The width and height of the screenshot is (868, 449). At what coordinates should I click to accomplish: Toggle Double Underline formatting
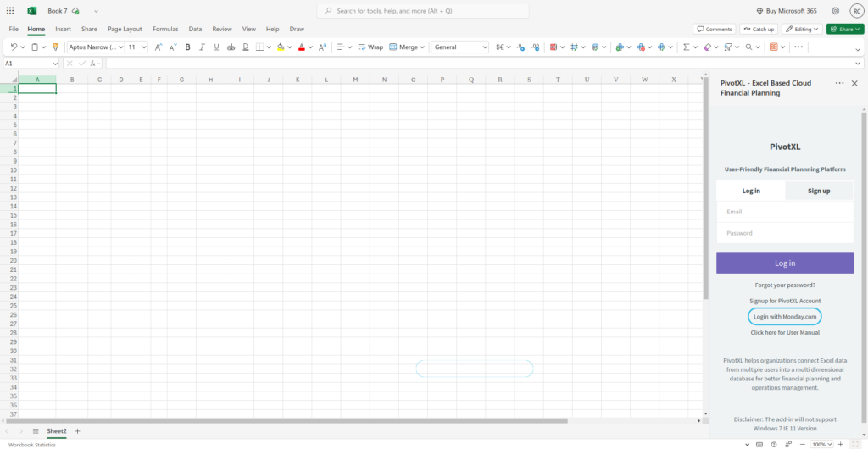[x=245, y=47]
